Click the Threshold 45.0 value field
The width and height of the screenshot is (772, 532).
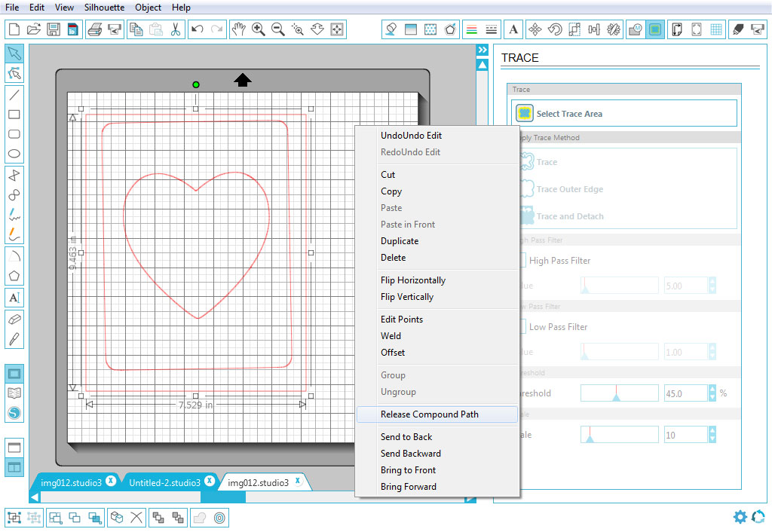pyautogui.click(x=686, y=393)
